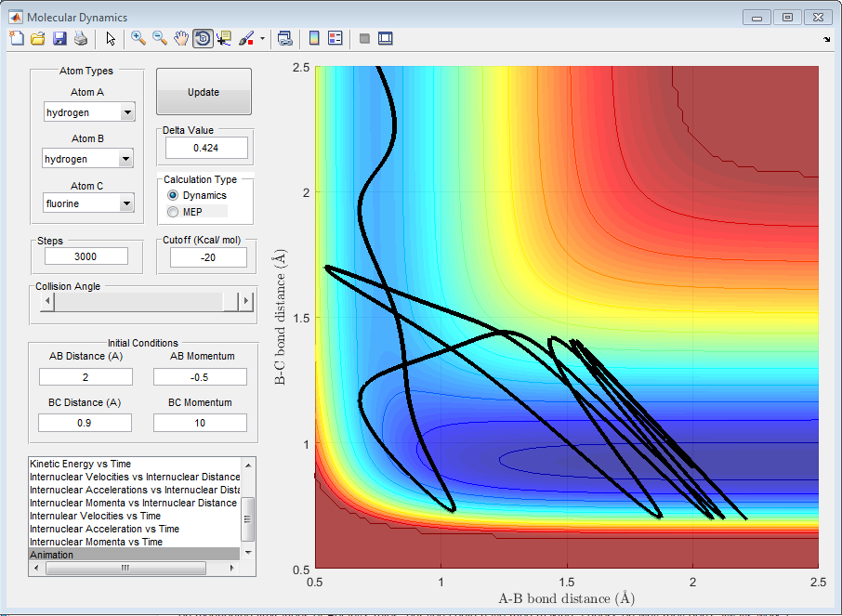
Task: Open the Atom B dropdown
Action: coord(127,159)
